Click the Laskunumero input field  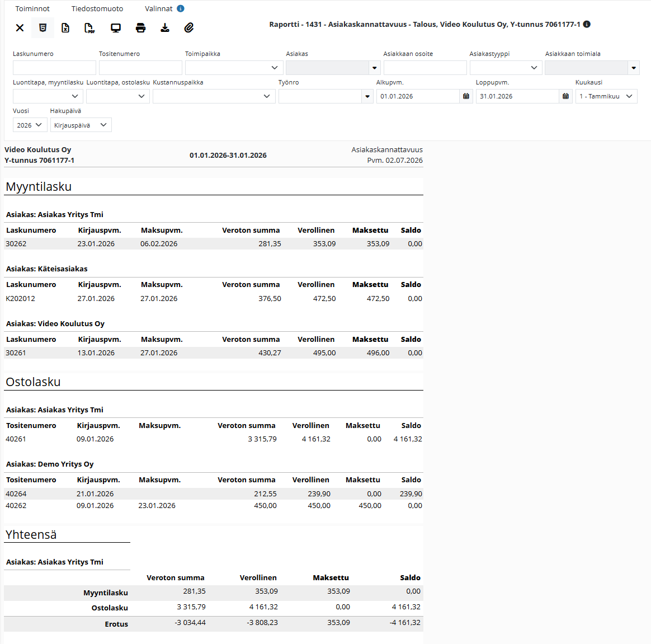click(54, 68)
